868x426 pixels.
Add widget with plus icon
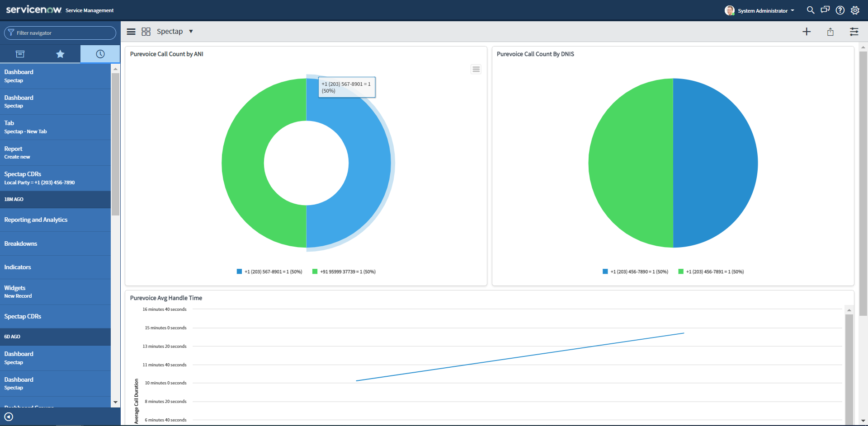pos(807,32)
